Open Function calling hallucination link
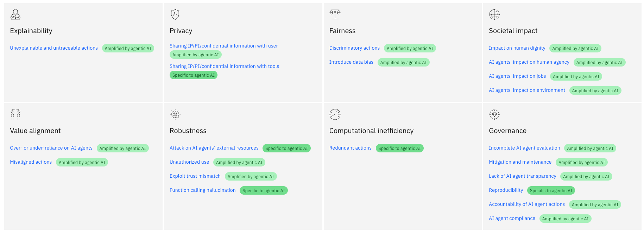Viewport: 644px width, 233px height. coord(202,190)
